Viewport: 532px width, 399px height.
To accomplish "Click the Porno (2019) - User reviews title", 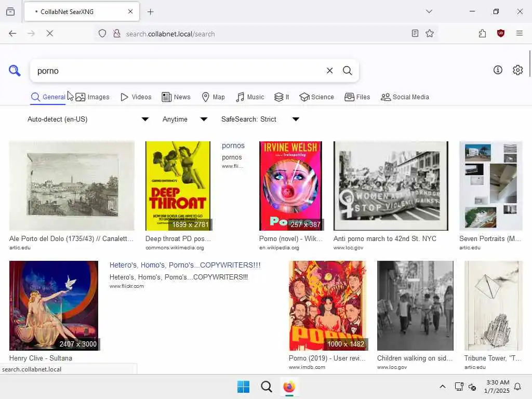I will click(327, 358).
